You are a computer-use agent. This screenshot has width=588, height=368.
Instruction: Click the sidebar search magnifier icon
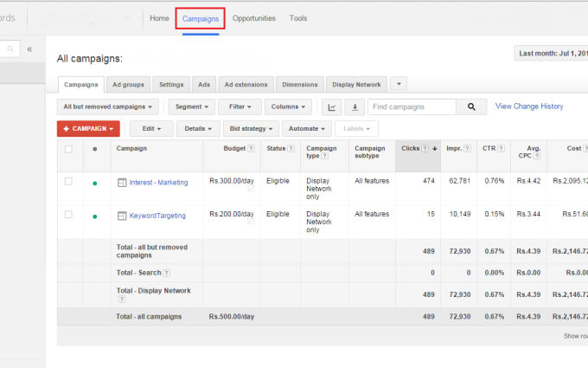tap(10, 48)
